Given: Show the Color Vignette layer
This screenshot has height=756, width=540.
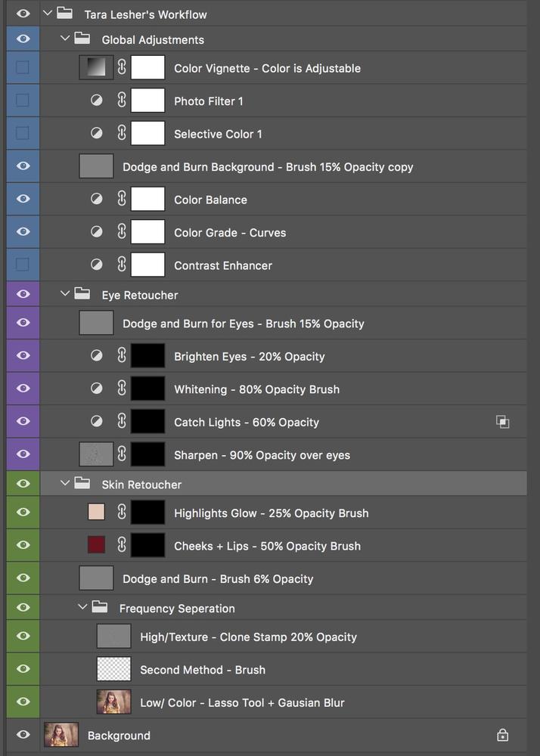Looking at the screenshot, I should pyautogui.click(x=23, y=67).
